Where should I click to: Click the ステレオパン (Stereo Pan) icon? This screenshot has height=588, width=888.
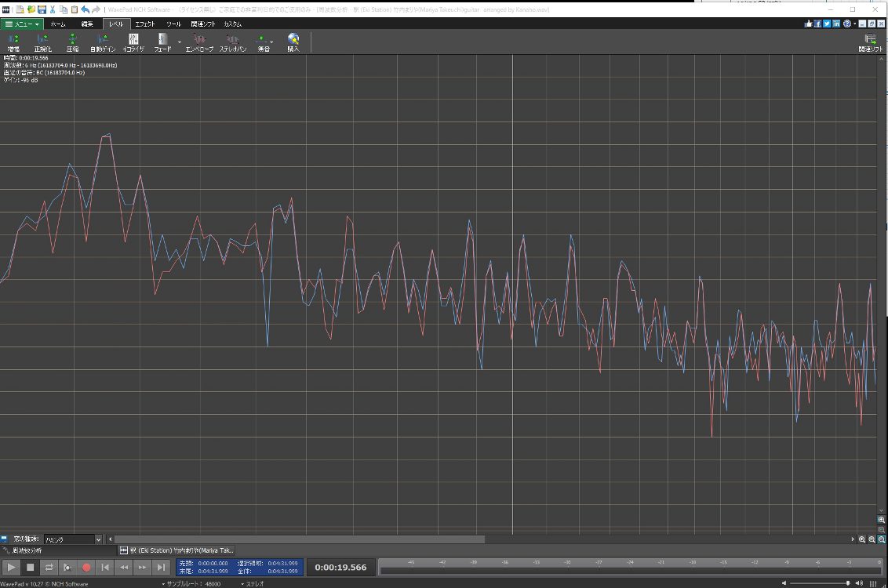[233, 42]
